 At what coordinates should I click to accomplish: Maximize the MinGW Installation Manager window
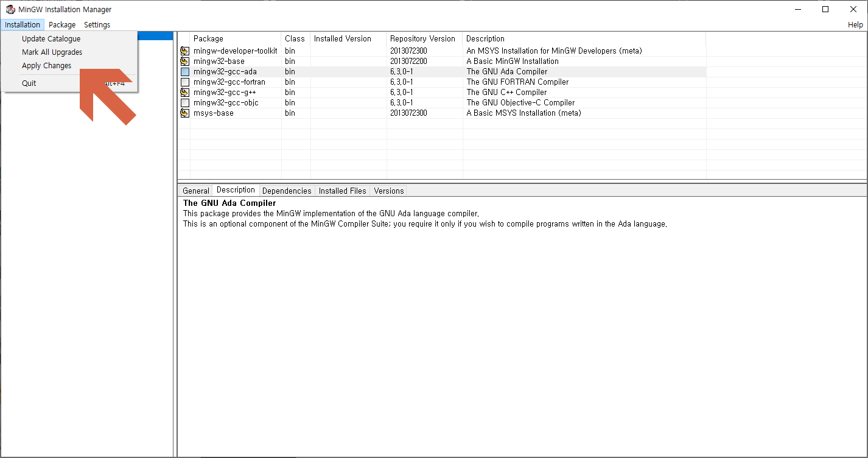click(825, 9)
